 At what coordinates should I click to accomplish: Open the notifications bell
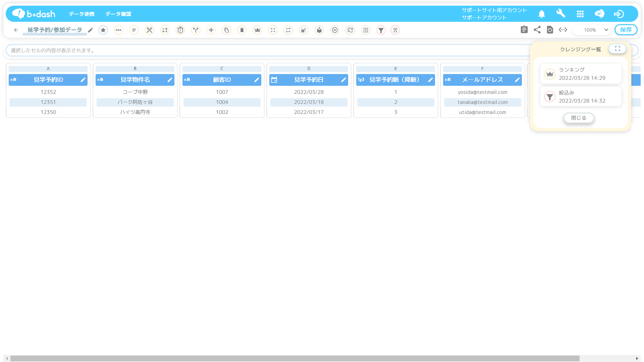pos(541,14)
